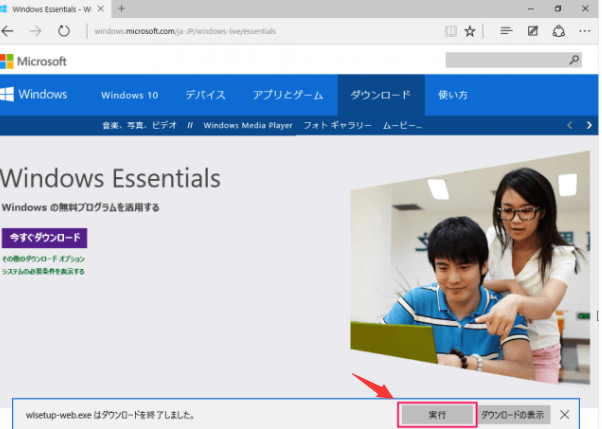This screenshot has height=429, width=602.
Task: Click the browser forward arrow
Action: tap(35, 31)
